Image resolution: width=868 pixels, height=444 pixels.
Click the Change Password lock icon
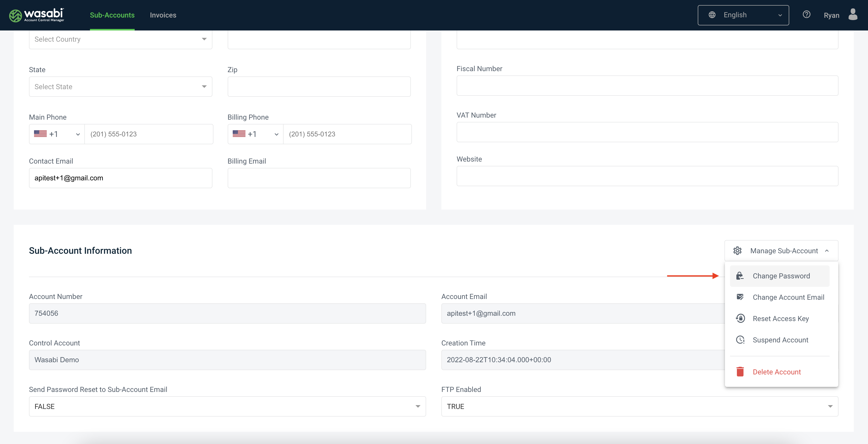pyautogui.click(x=740, y=276)
